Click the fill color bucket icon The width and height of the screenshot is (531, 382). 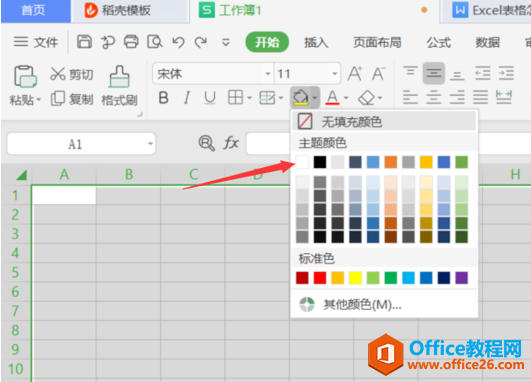300,98
